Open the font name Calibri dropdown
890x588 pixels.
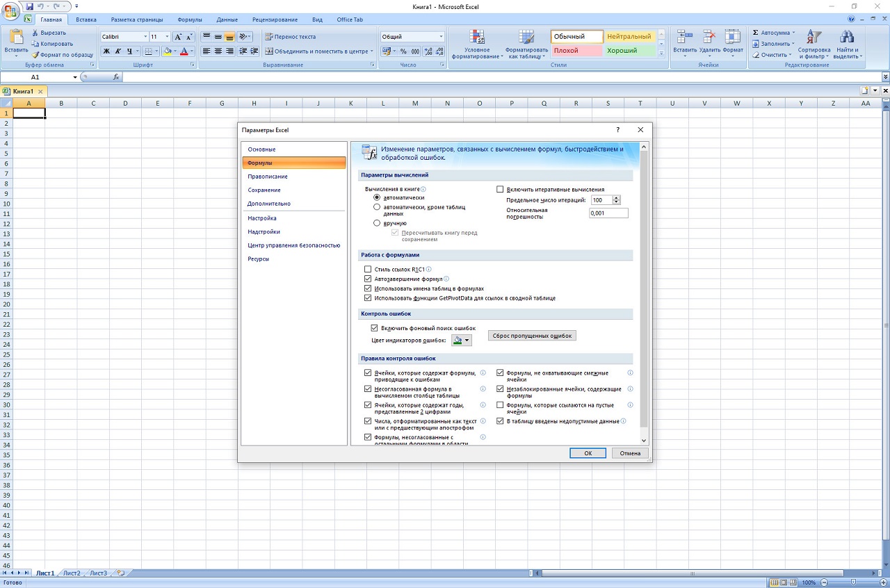(x=145, y=37)
